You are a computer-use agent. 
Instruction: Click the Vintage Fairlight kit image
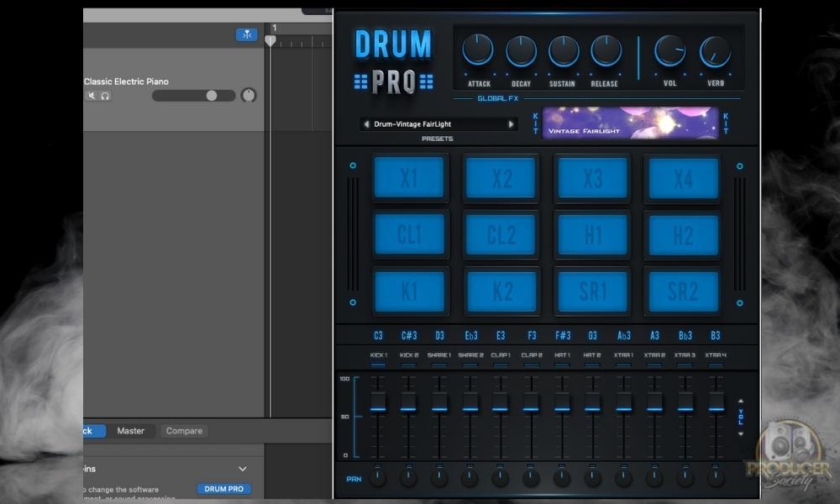coord(631,123)
